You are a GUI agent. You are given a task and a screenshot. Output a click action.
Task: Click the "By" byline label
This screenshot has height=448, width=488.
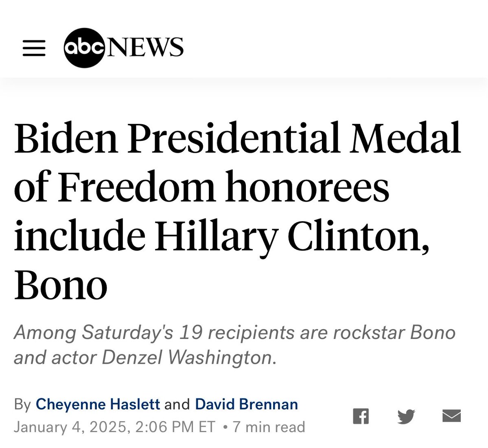pyautogui.click(x=22, y=404)
